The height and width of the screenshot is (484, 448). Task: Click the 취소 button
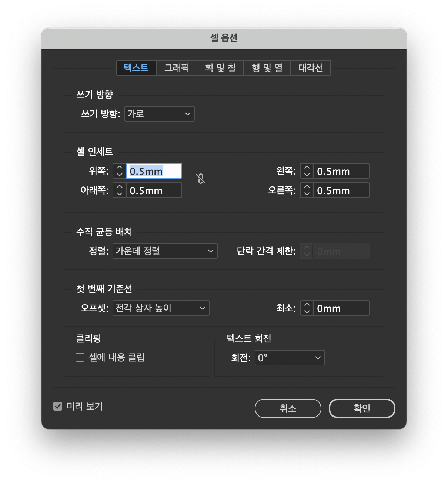(288, 408)
